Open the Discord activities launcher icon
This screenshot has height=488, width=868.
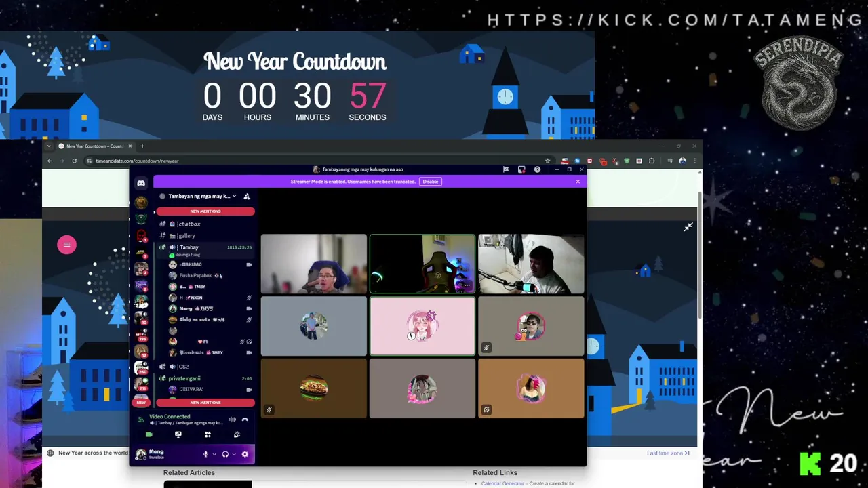pyautogui.click(x=208, y=434)
